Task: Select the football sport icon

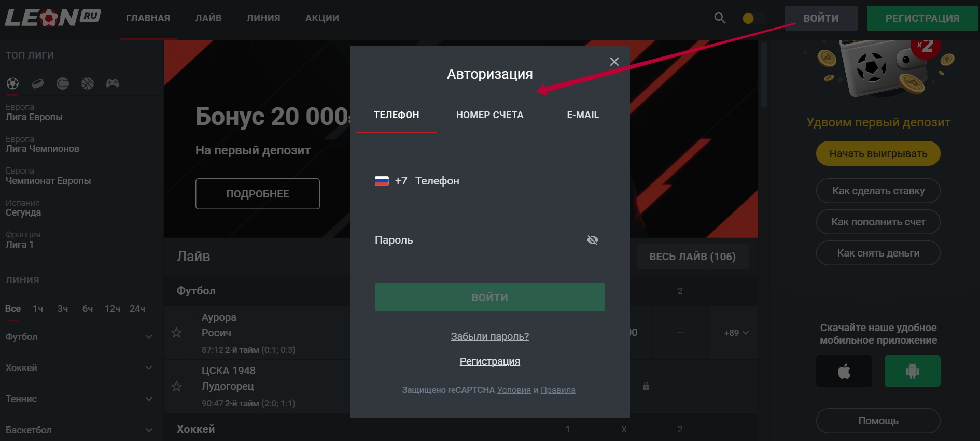Action: 12,83
